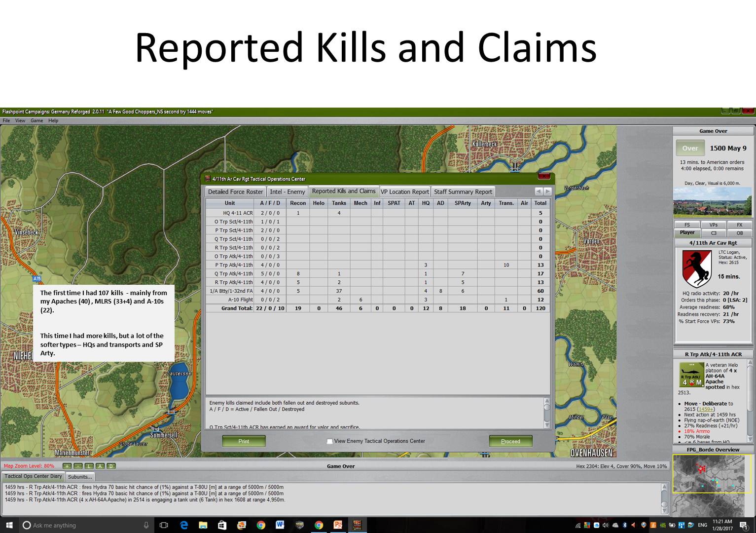Click the map zoom in plus button
Viewport: 756px width, 533px height.
(67, 466)
